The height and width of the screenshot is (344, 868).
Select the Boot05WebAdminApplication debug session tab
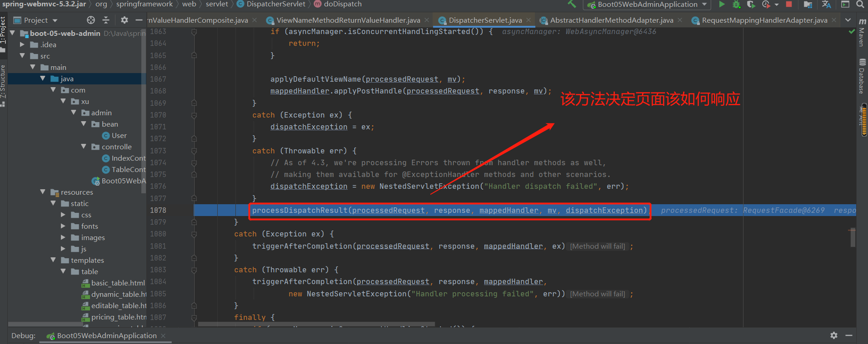coord(106,335)
